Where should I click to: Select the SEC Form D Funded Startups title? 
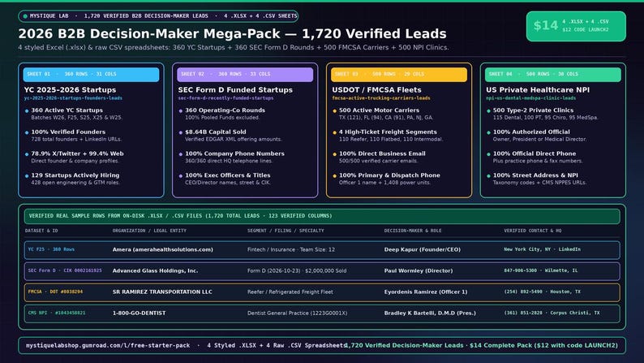235,89
